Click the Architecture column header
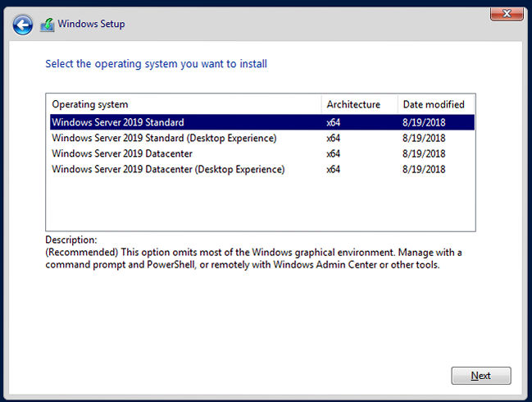Image resolution: width=532 pixels, height=402 pixels. 353,104
